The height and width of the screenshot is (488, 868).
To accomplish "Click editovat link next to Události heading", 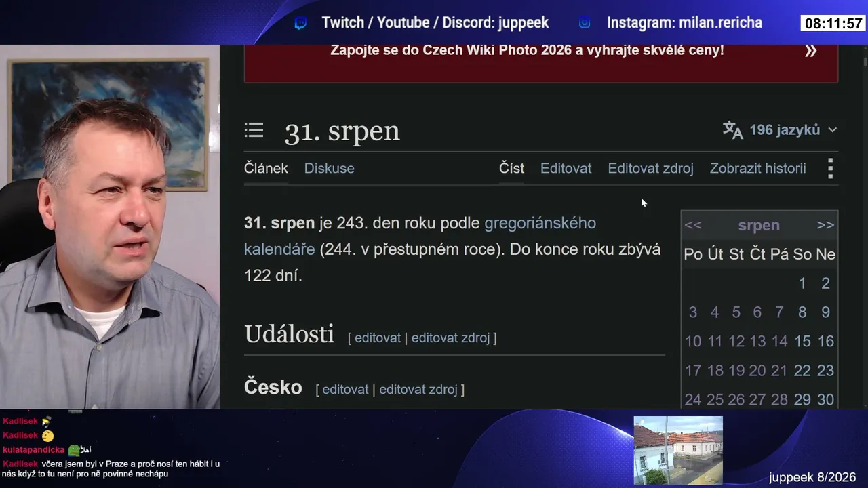I will click(x=378, y=338).
